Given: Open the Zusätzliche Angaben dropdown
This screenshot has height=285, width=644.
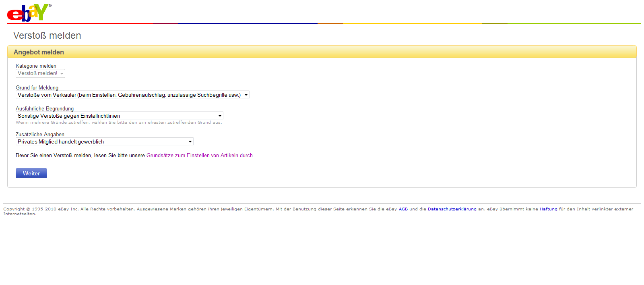Looking at the screenshot, I should point(104,141).
